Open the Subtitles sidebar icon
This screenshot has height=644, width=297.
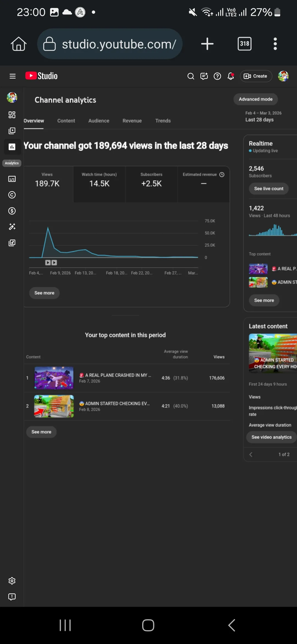tap(12, 179)
